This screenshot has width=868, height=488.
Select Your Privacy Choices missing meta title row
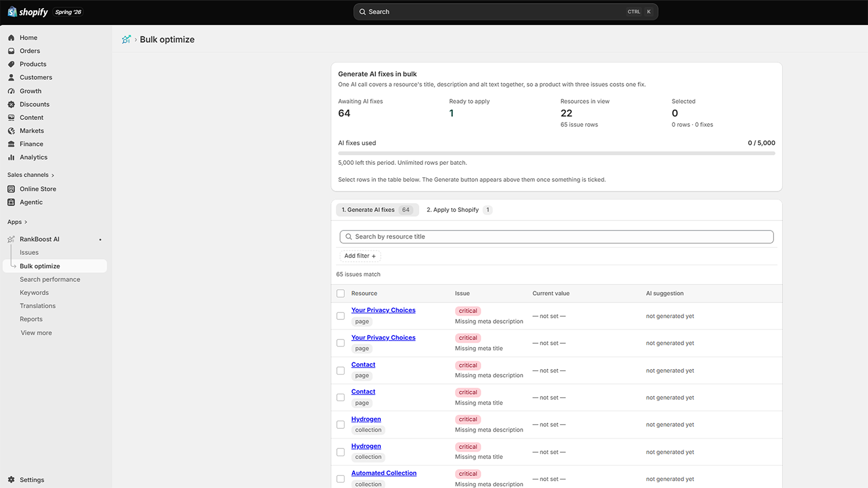click(x=341, y=343)
